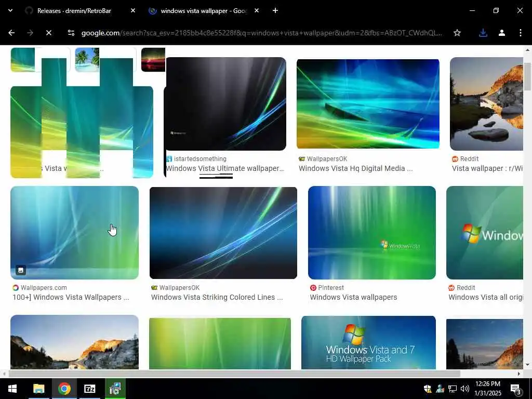Screen dimensions: 532x399
Task: Open the Chrome profile icon
Action: (x=502, y=33)
